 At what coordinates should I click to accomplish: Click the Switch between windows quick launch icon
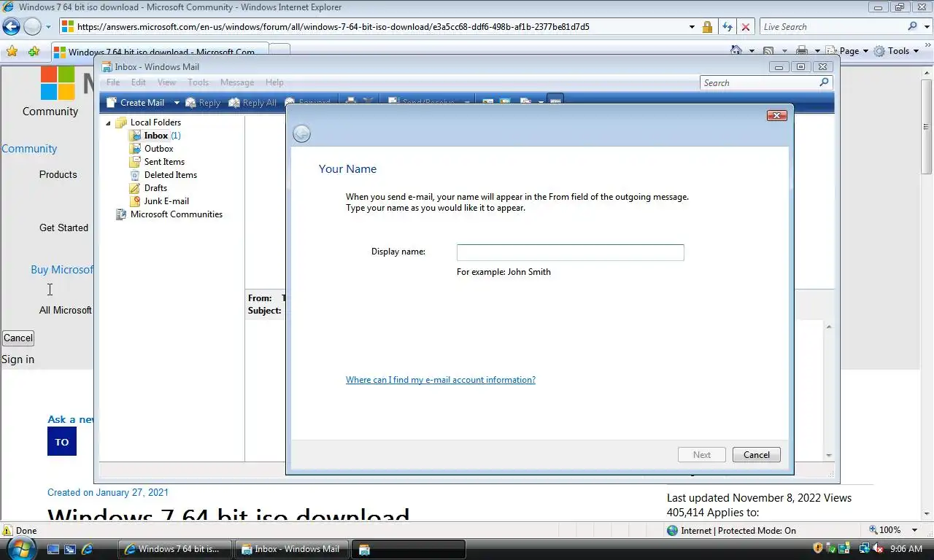(70, 549)
